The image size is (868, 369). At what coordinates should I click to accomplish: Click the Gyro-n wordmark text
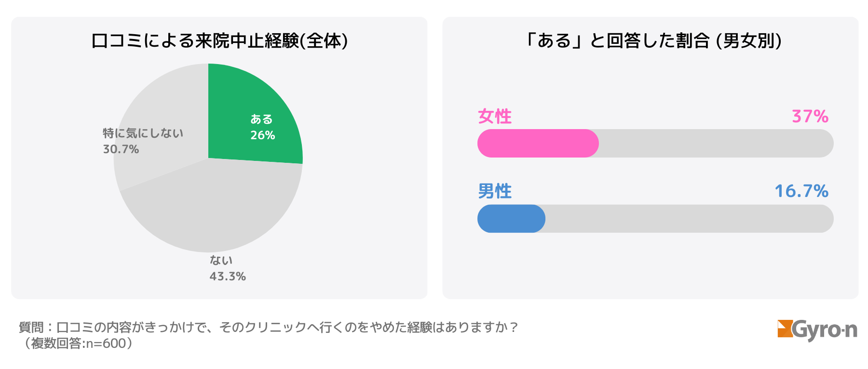825,330
